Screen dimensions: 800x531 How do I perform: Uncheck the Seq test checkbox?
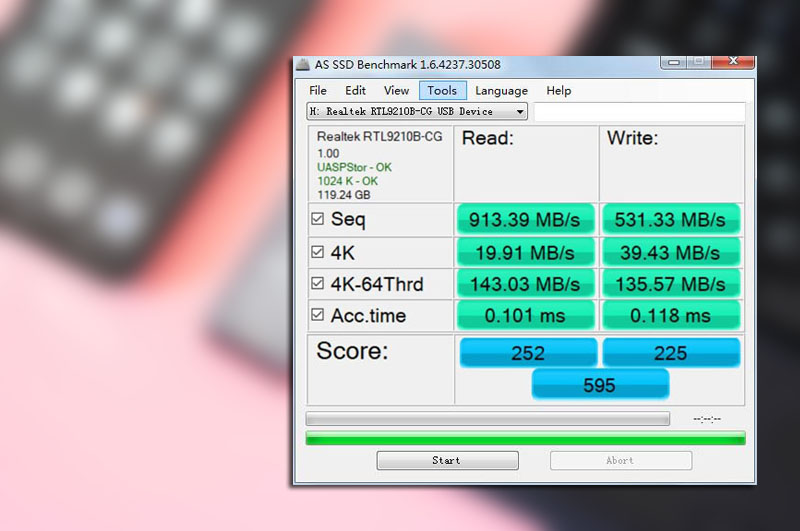click(x=317, y=219)
